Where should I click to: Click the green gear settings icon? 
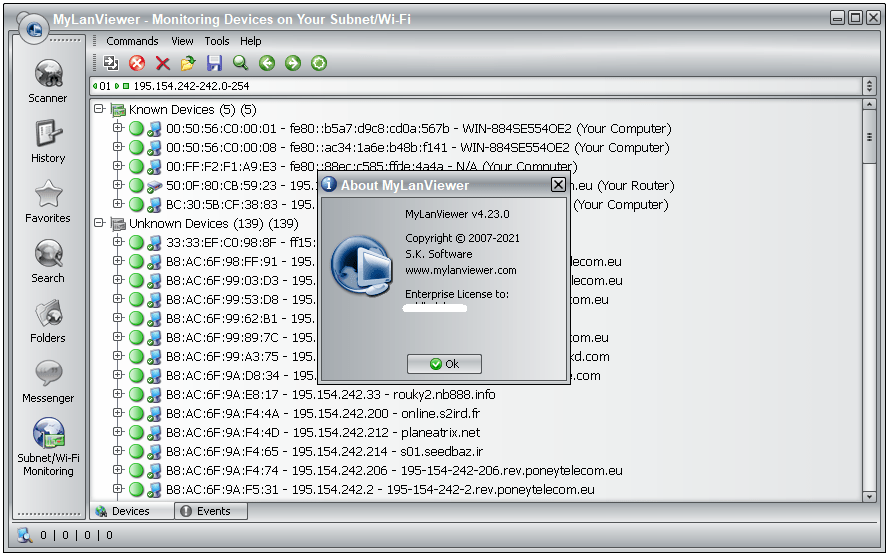tap(319, 63)
